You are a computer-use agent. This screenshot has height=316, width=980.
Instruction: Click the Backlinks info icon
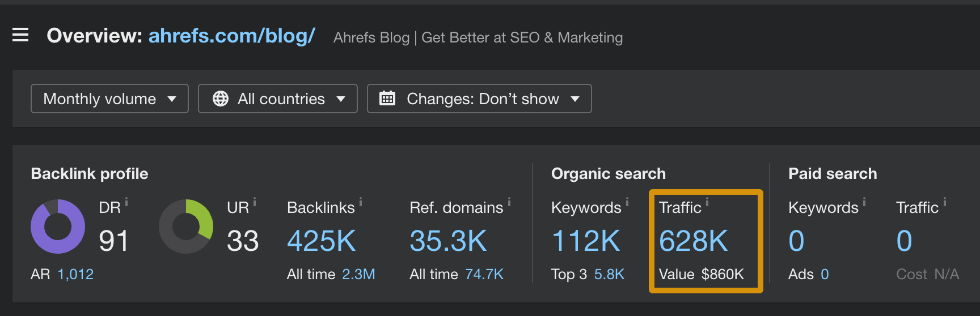[x=361, y=202]
